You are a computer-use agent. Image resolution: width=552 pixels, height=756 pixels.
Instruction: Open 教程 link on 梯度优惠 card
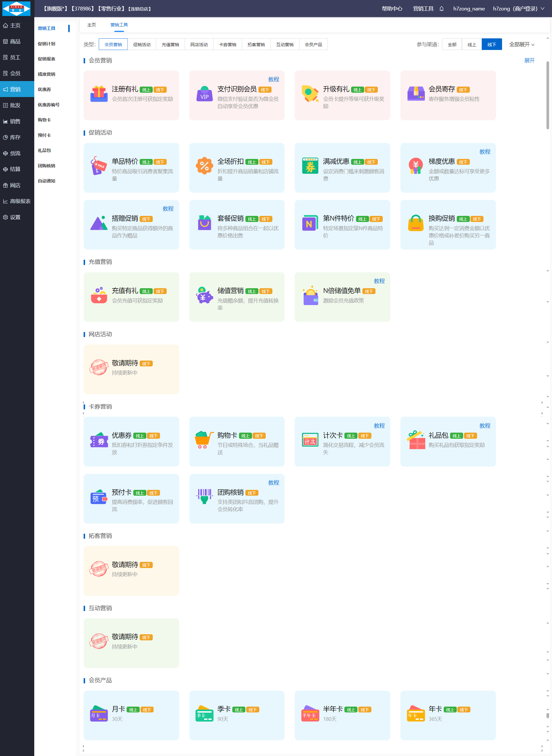tap(485, 151)
